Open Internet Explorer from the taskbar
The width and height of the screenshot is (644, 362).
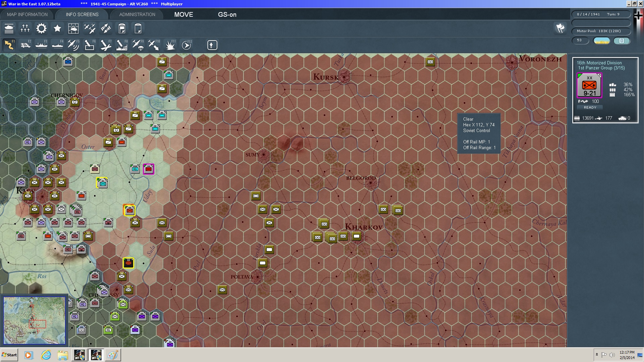[46, 355]
